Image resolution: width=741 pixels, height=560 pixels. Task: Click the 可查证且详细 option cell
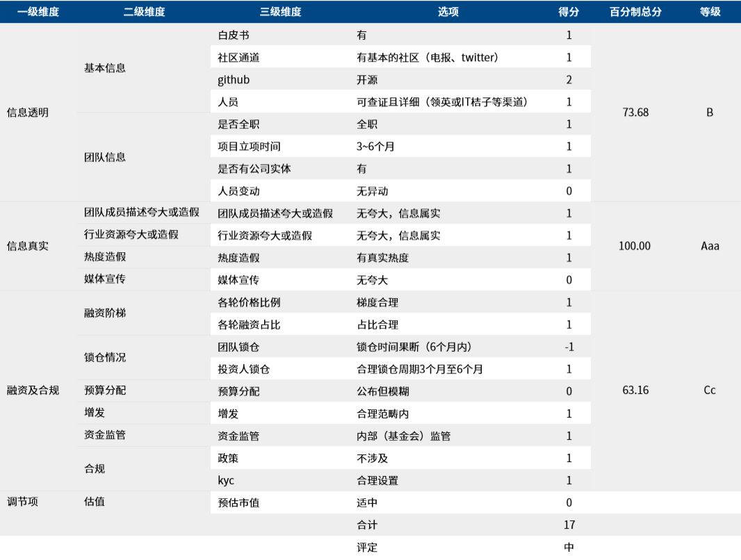[x=442, y=102]
